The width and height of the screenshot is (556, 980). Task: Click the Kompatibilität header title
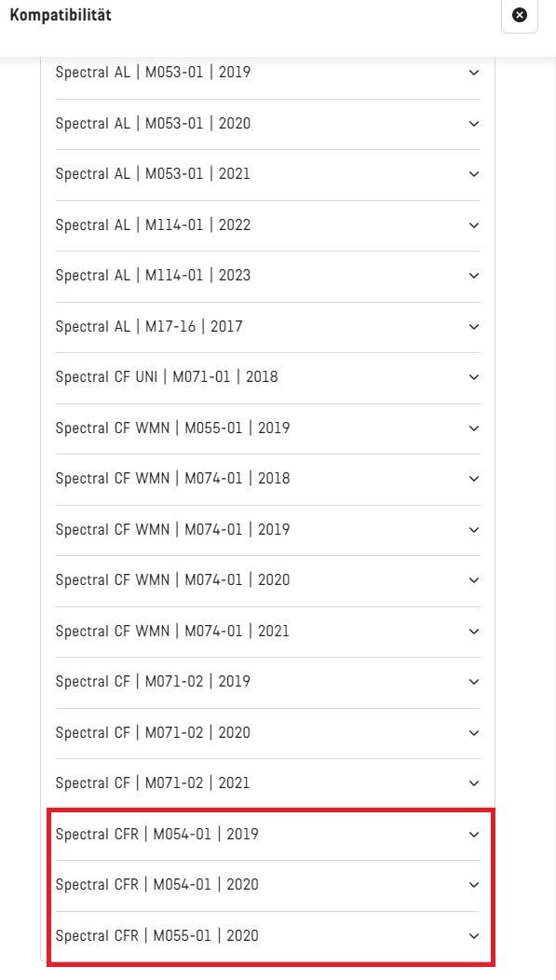pos(61,15)
